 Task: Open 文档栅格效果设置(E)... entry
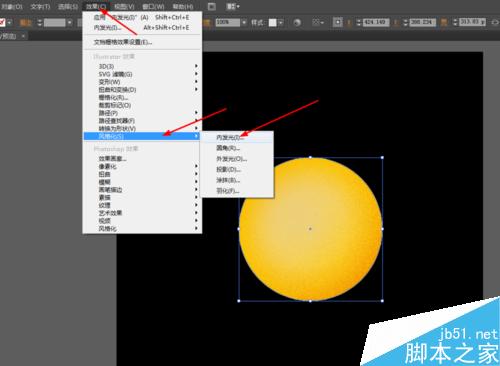[142, 42]
